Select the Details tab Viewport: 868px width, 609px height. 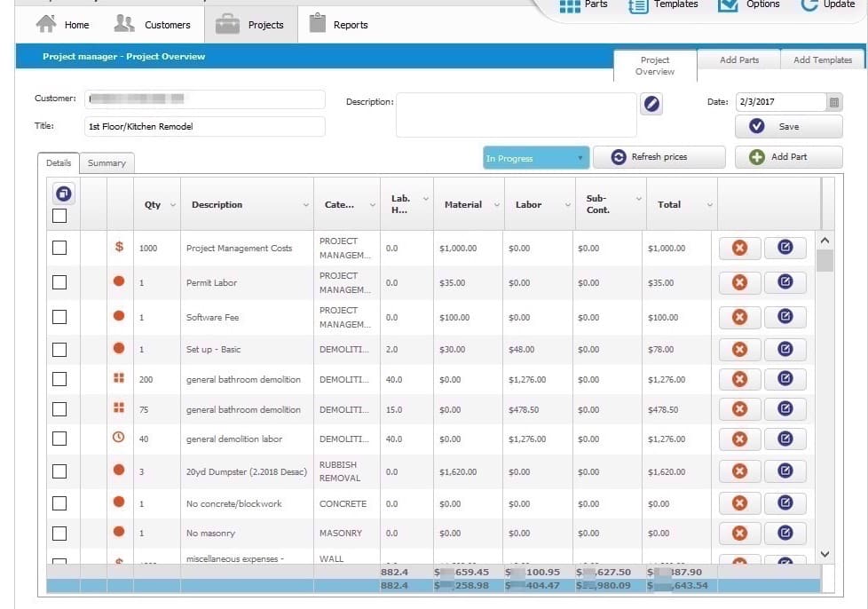tap(59, 162)
